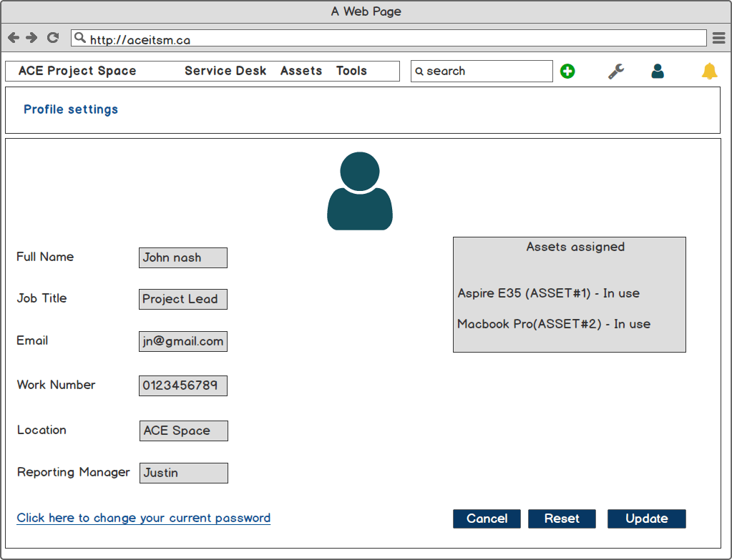Select the Email input field

pos(183,341)
